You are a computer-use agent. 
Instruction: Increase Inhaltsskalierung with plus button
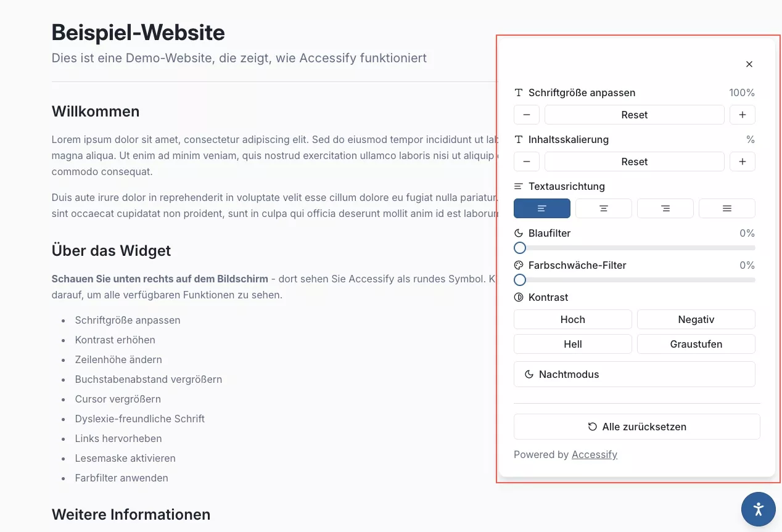pyautogui.click(x=743, y=162)
